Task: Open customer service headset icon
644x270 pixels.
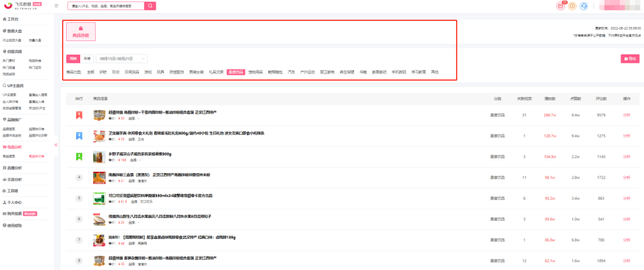Action: pos(584,6)
